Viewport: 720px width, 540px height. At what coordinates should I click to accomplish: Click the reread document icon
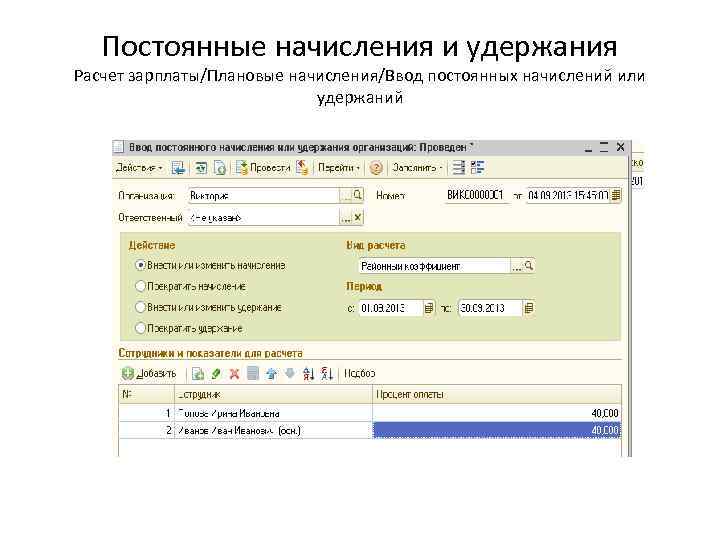pyautogui.click(x=201, y=168)
